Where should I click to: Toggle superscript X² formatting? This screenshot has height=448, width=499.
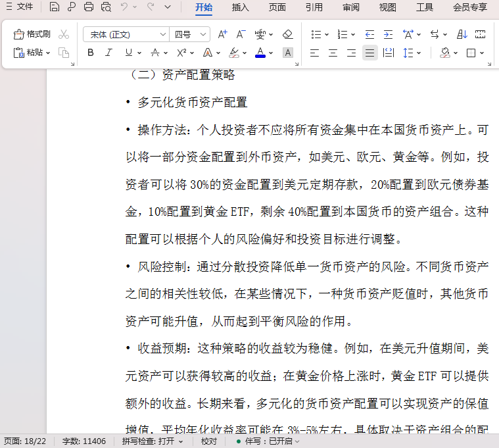181,53
